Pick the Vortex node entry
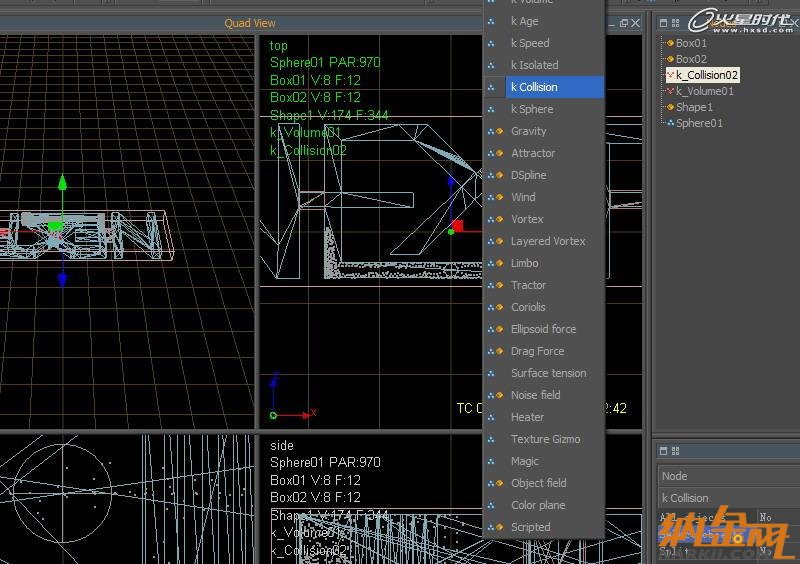The width and height of the screenshot is (800, 564). 527,219
